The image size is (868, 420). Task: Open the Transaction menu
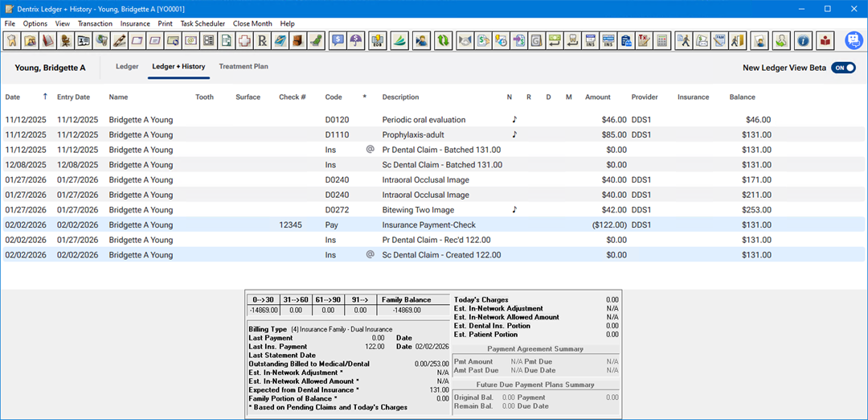pyautogui.click(x=95, y=24)
